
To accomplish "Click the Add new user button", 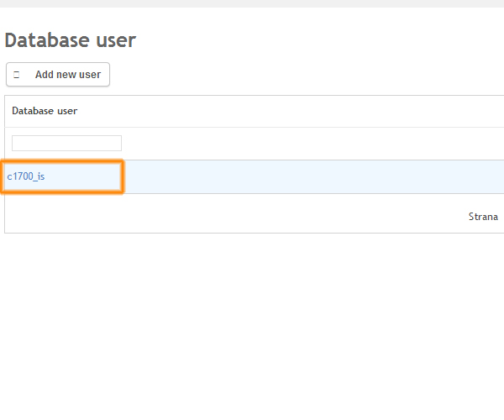I will 58,75.
